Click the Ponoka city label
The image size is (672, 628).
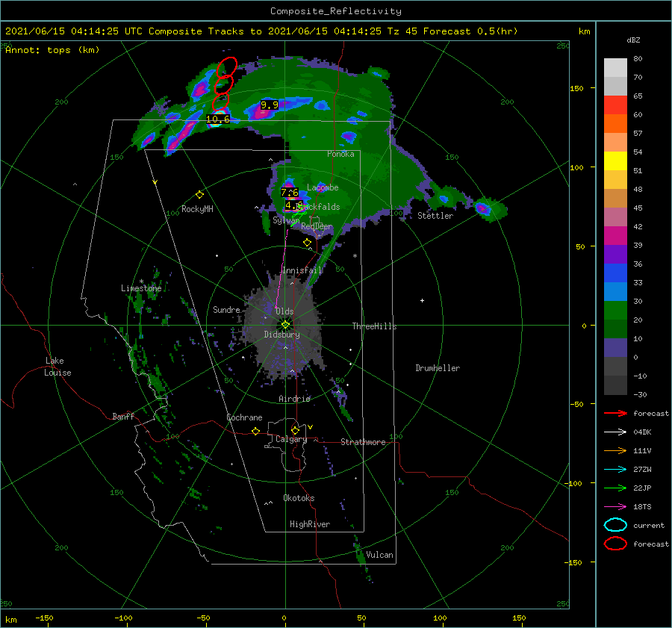pyautogui.click(x=340, y=154)
